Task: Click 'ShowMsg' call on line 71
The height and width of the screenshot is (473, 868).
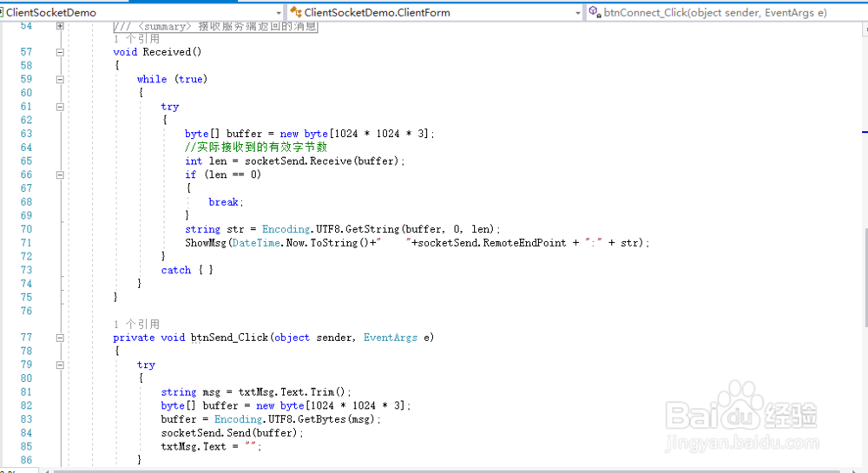Action: [206, 243]
